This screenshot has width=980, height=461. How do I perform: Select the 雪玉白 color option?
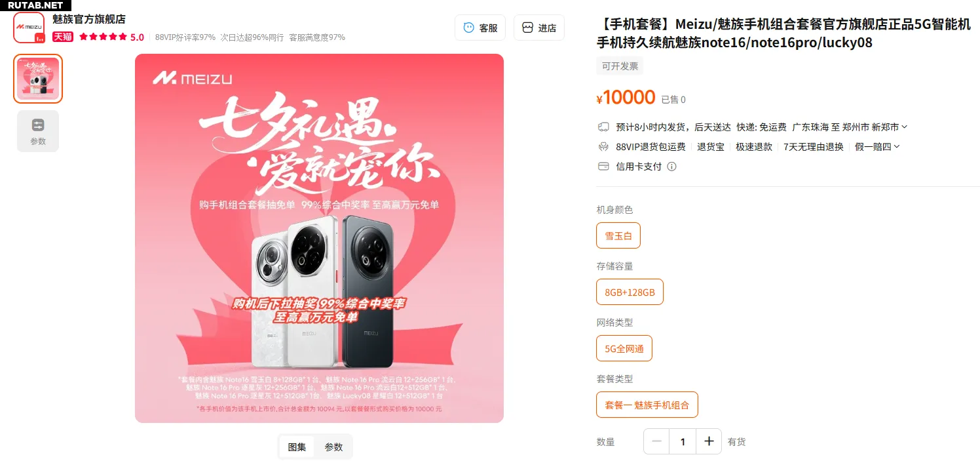[x=618, y=235]
